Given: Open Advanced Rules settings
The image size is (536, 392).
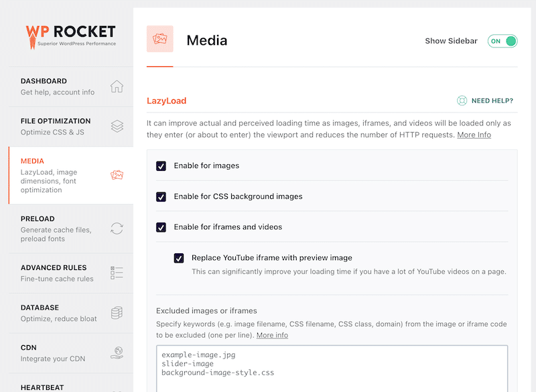Looking at the screenshot, I should (71, 273).
